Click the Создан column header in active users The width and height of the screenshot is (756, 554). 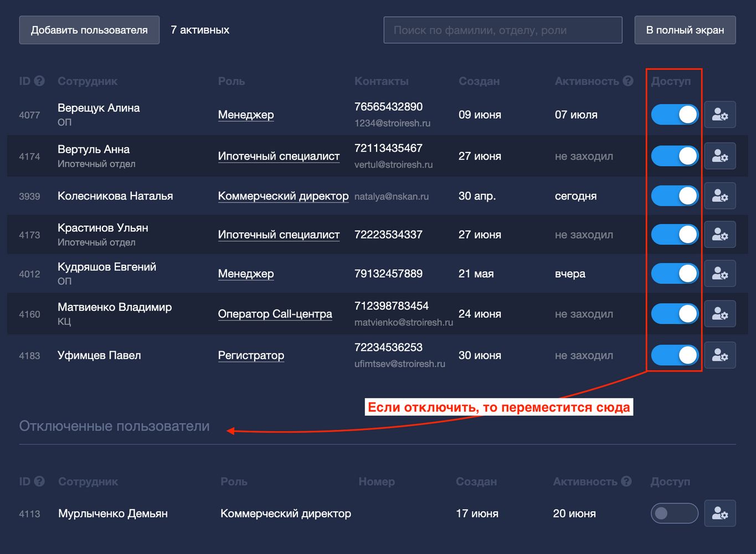pyautogui.click(x=479, y=81)
